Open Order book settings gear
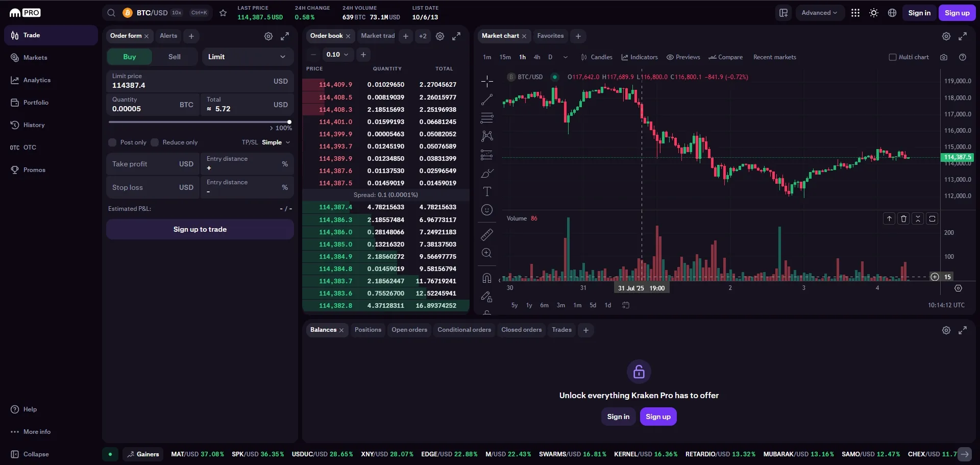The image size is (980, 465). tap(440, 36)
